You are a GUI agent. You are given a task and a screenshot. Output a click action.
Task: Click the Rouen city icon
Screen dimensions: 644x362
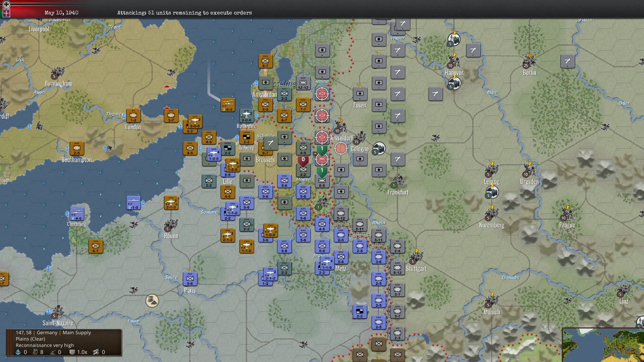point(171,225)
